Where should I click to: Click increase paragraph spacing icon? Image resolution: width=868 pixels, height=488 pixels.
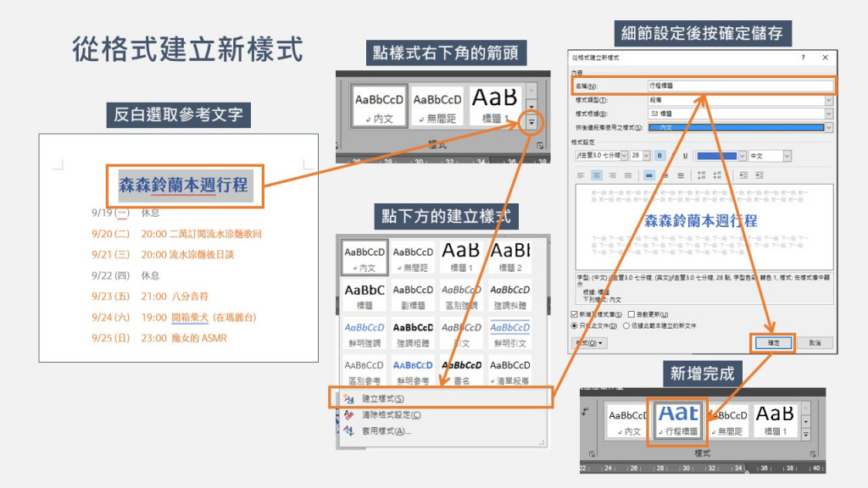point(701,175)
